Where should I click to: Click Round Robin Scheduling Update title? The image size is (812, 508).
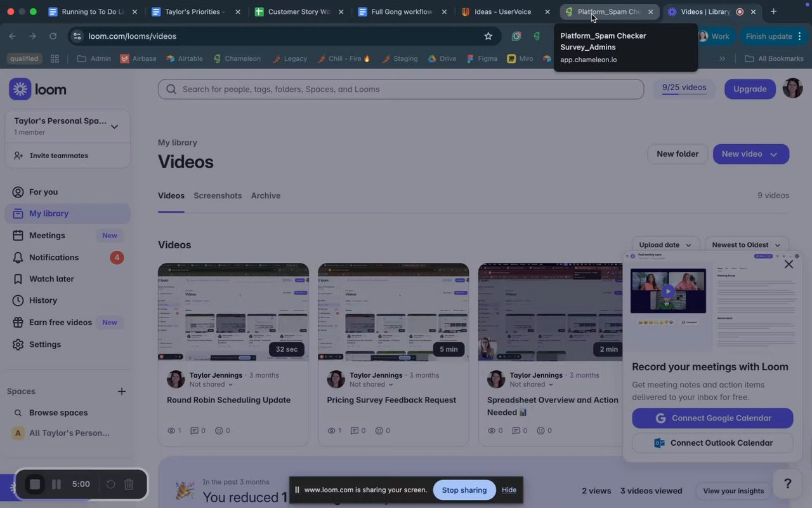point(228,400)
